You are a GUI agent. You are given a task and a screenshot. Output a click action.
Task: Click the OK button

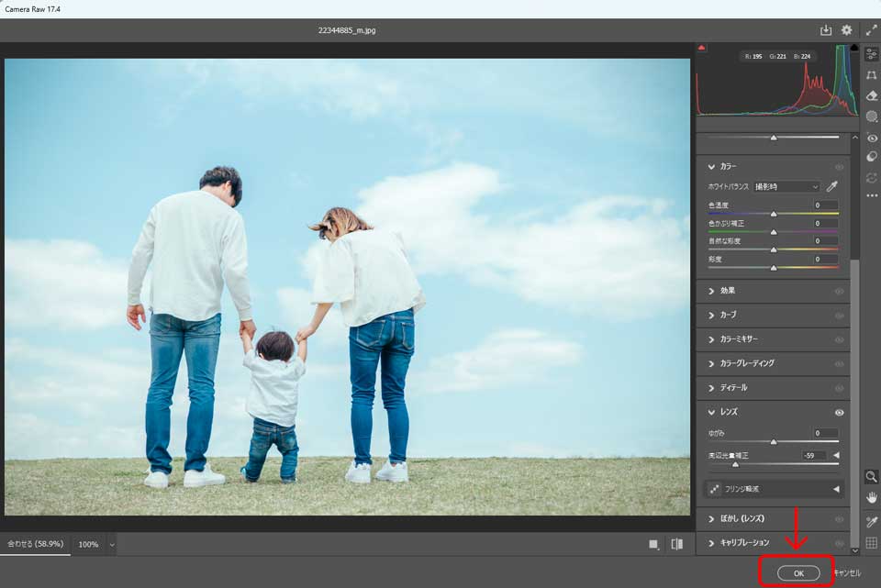coord(798,573)
